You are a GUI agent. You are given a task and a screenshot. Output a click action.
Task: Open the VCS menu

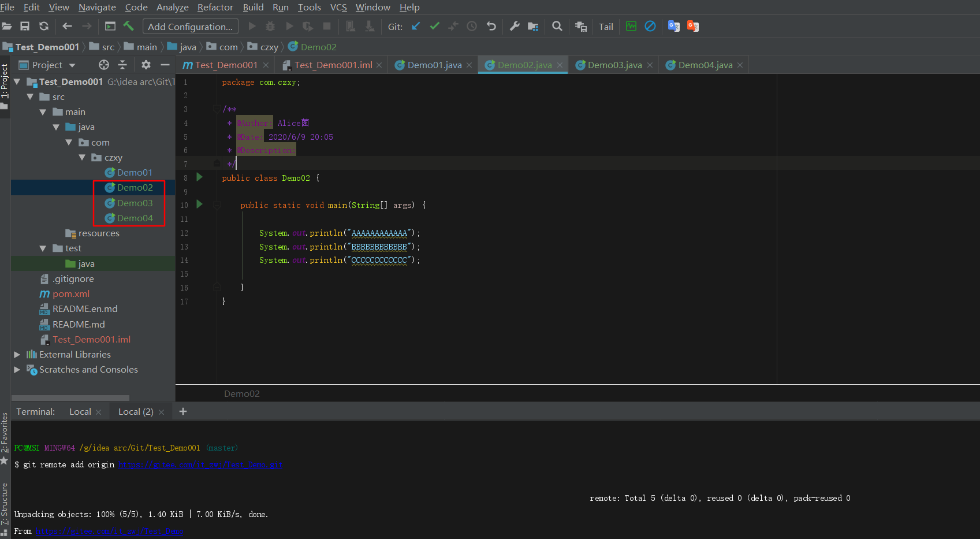(x=338, y=7)
